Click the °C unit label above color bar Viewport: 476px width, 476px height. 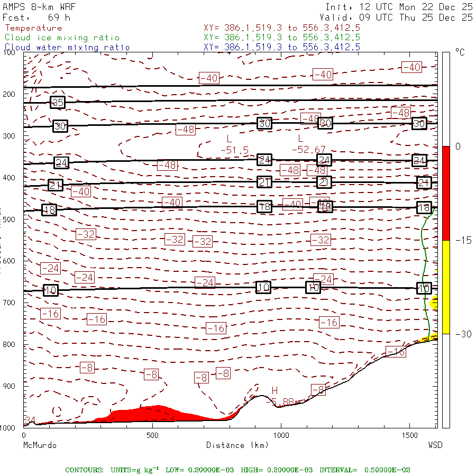(x=460, y=52)
